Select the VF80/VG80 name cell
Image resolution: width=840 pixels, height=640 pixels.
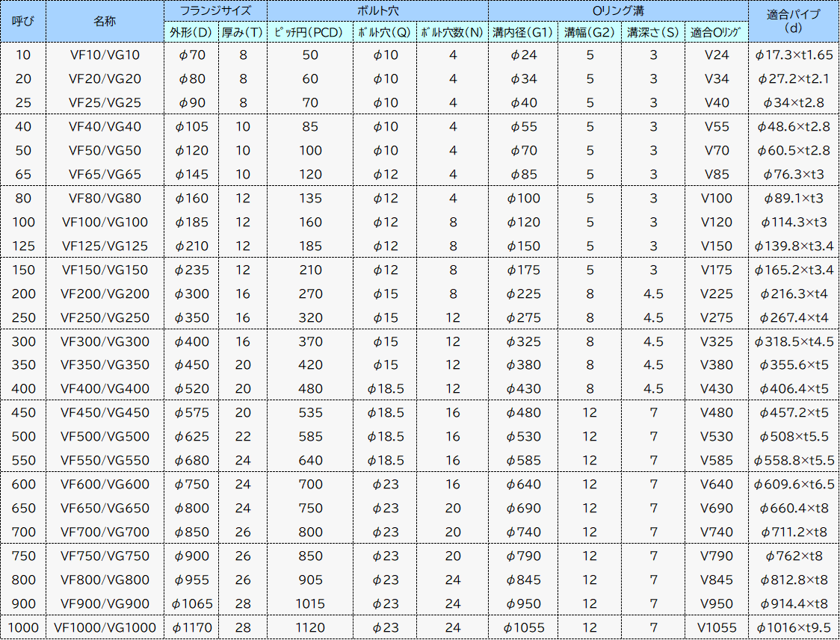click(x=105, y=199)
